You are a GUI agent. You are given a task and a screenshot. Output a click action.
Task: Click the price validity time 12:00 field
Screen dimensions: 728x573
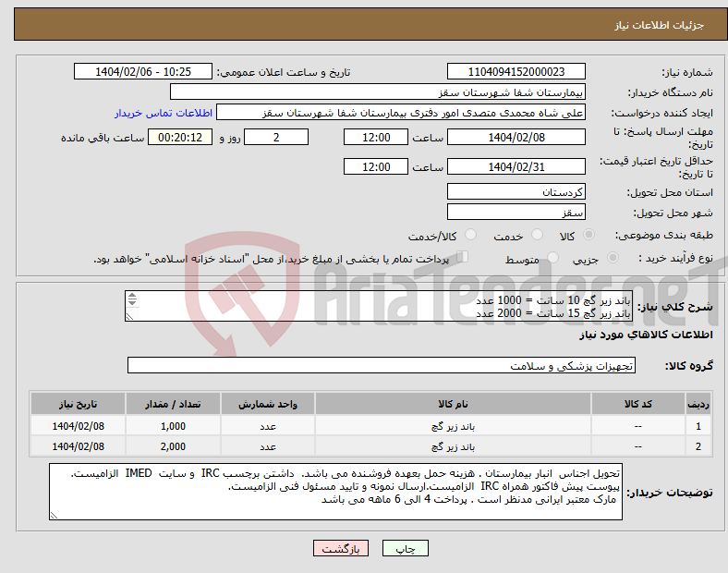[376, 166]
